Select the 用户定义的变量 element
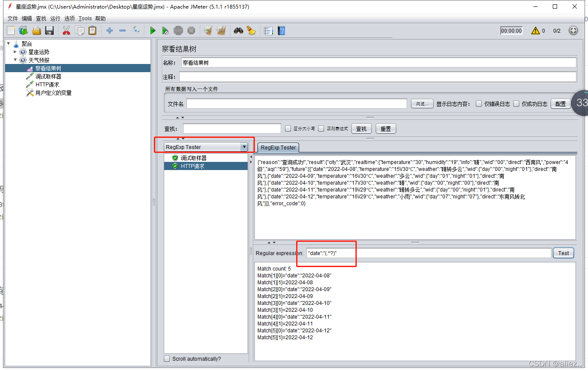The width and height of the screenshot is (588, 371). pos(53,93)
